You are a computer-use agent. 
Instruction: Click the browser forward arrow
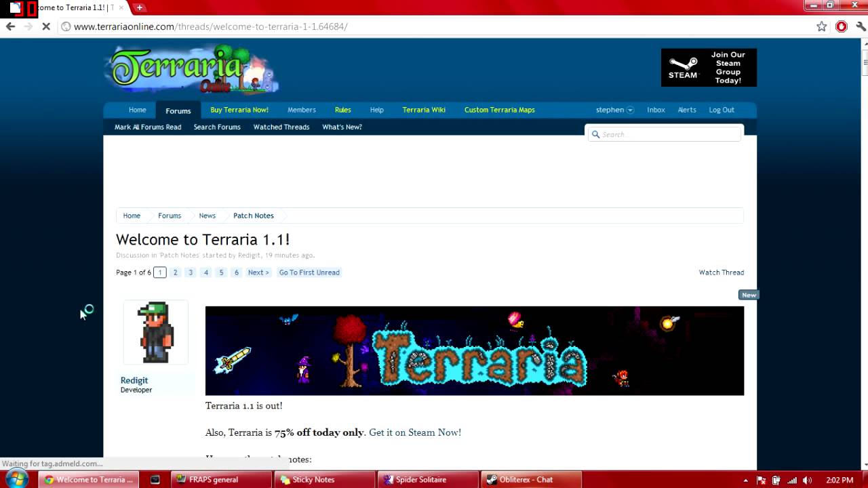pyautogui.click(x=28, y=26)
